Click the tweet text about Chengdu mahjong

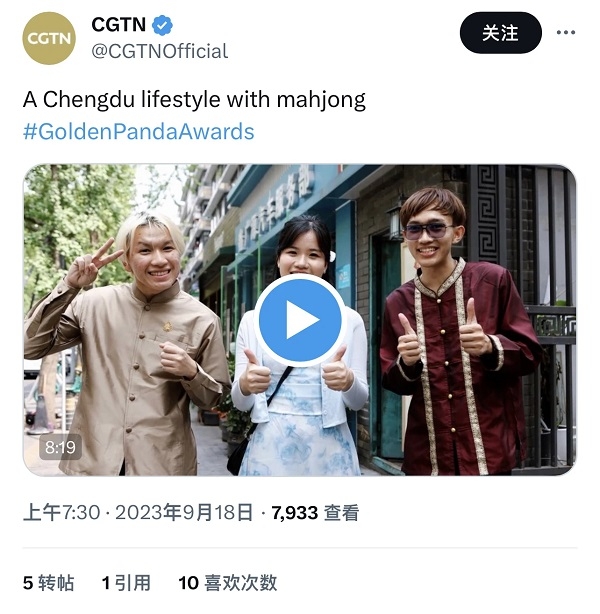[194, 99]
